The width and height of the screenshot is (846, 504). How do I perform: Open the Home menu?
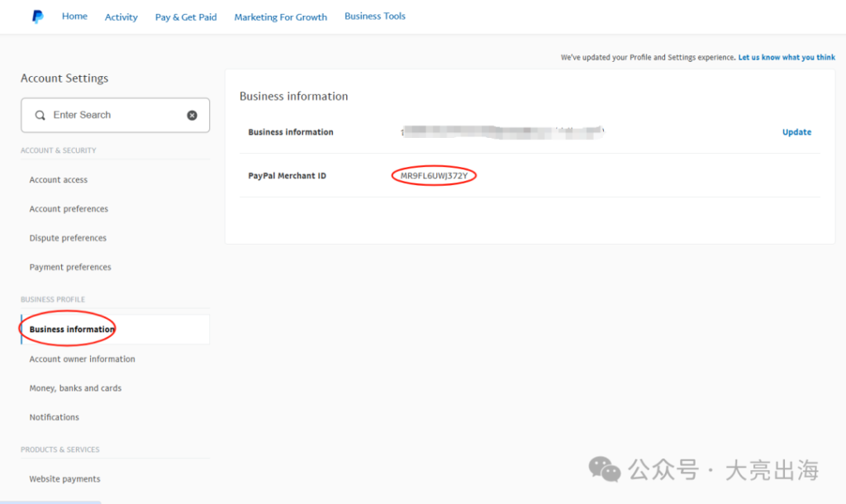[x=74, y=17]
